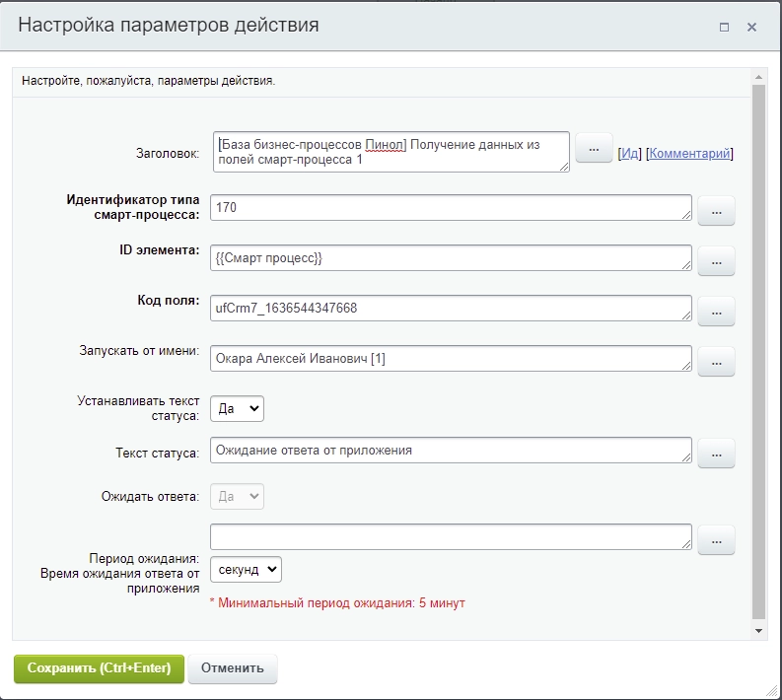This screenshot has height=700, width=782.
Task: Click ellipsis button beside Период ожидания field
Action: (x=716, y=539)
